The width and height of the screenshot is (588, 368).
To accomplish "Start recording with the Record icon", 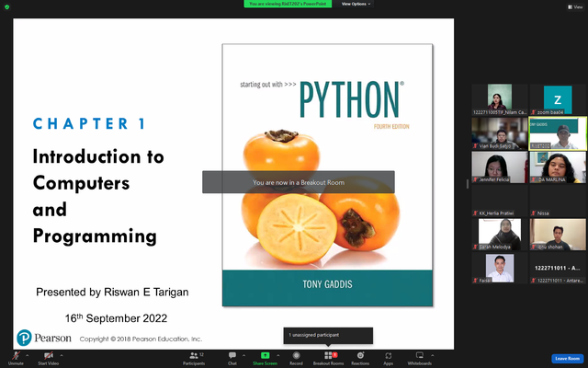I will tap(296, 358).
